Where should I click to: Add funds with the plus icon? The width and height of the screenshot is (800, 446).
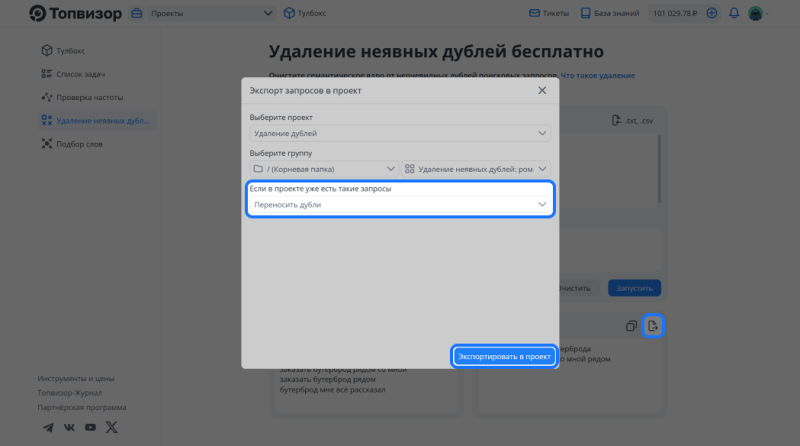712,13
